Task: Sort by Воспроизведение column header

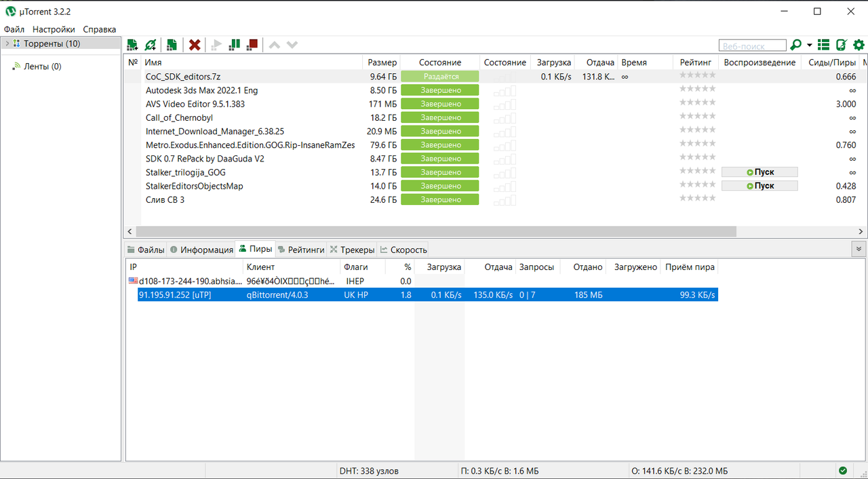Action: [760, 62]
